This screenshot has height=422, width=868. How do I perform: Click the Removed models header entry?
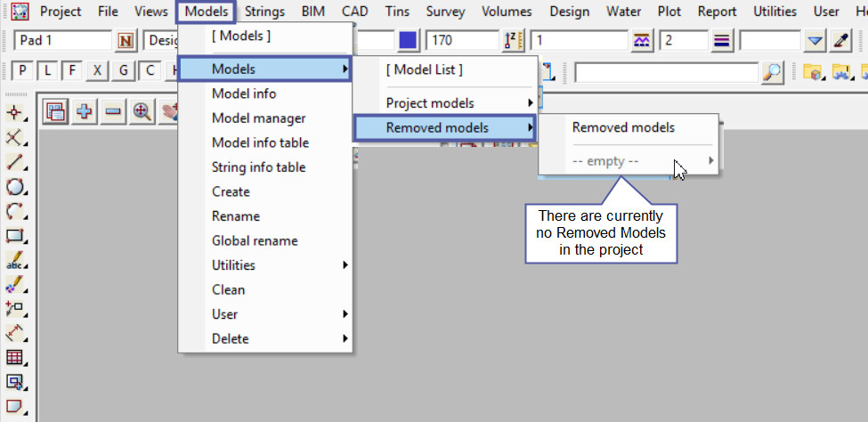(623, 127)
